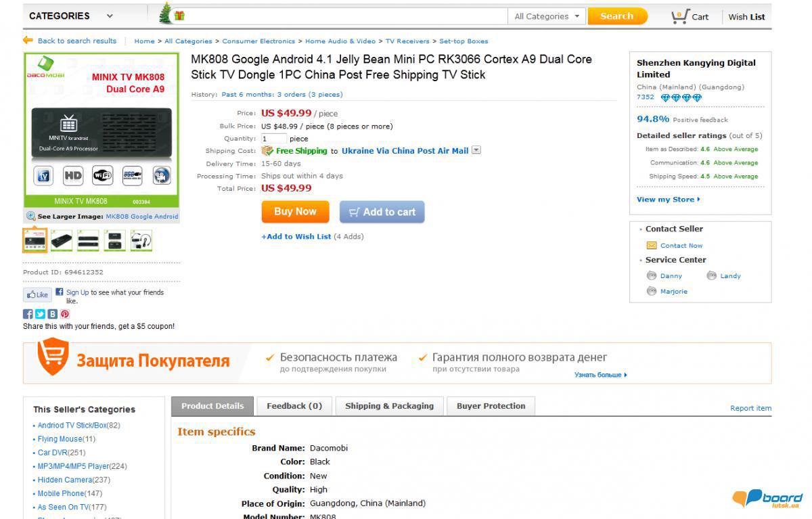Share product via Facebook icon
812x519 pixels.
pos(28,314)
